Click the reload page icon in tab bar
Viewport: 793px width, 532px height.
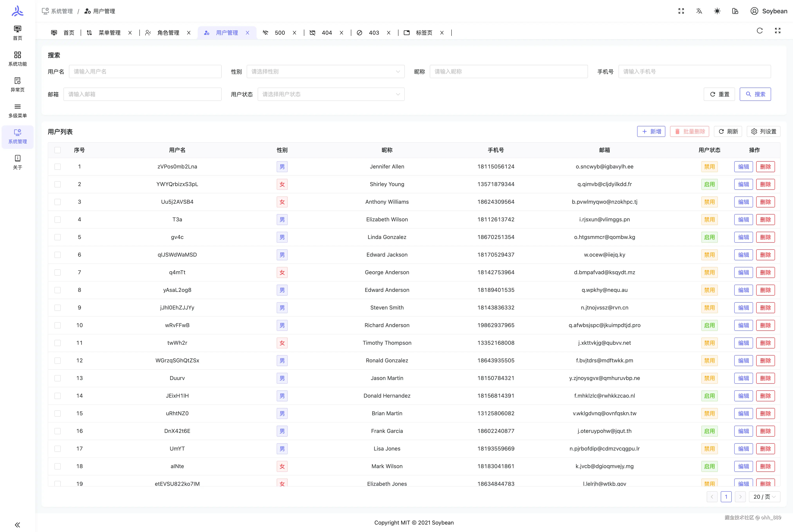tap(760, 31)
